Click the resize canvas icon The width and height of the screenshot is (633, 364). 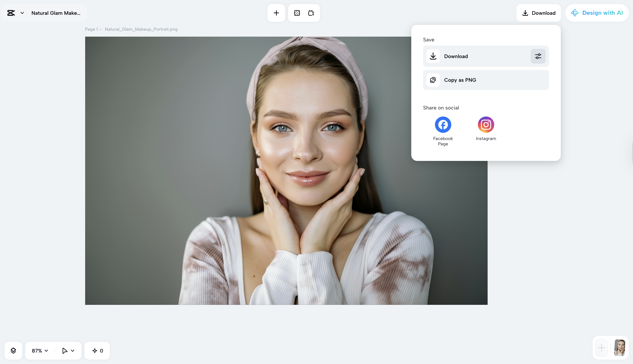tap(311, 13)
